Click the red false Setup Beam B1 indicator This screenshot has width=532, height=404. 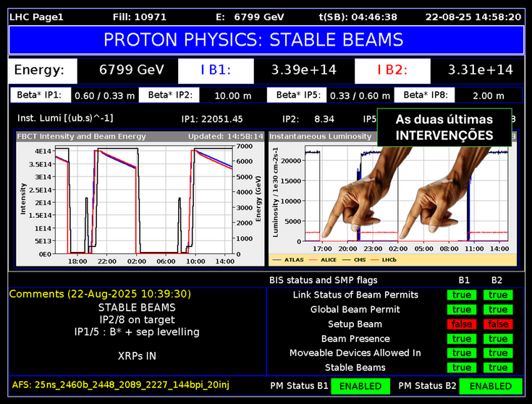462,324
